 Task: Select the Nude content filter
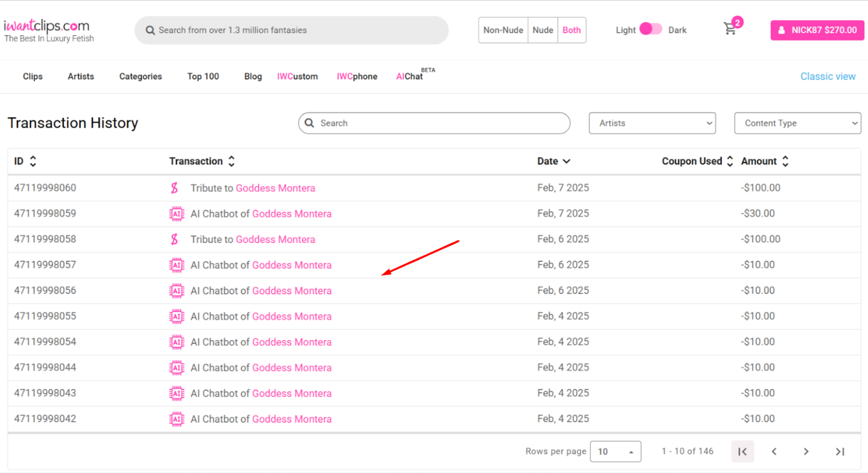click(542, 30)
